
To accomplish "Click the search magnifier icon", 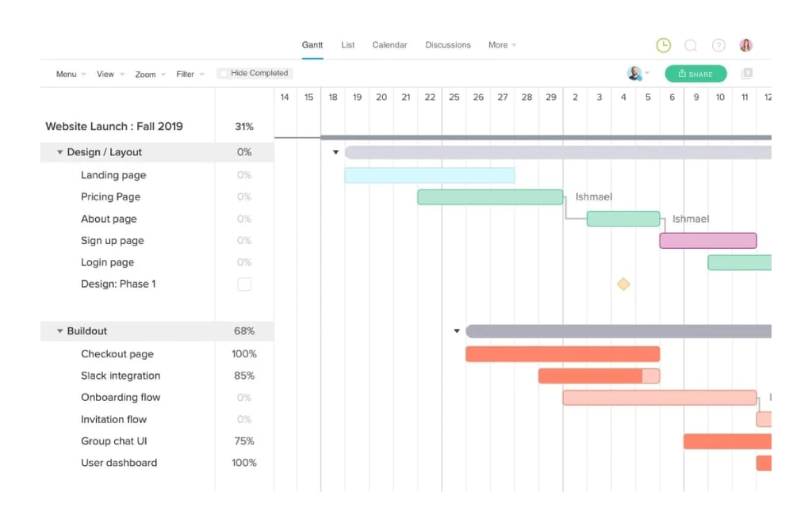I will (x=691, y=45).
